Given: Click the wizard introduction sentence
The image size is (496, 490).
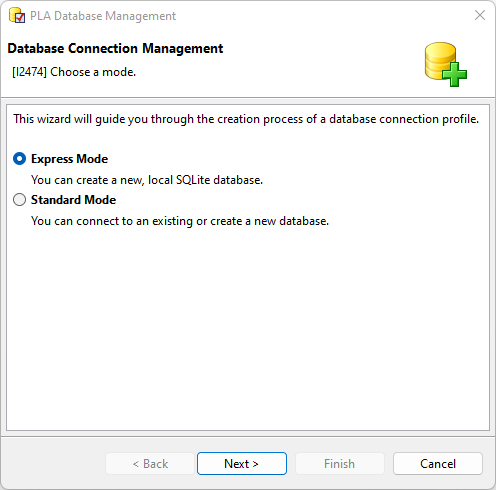Looking at the screenshot, I should pyautogui.click(x=246, y=119).
